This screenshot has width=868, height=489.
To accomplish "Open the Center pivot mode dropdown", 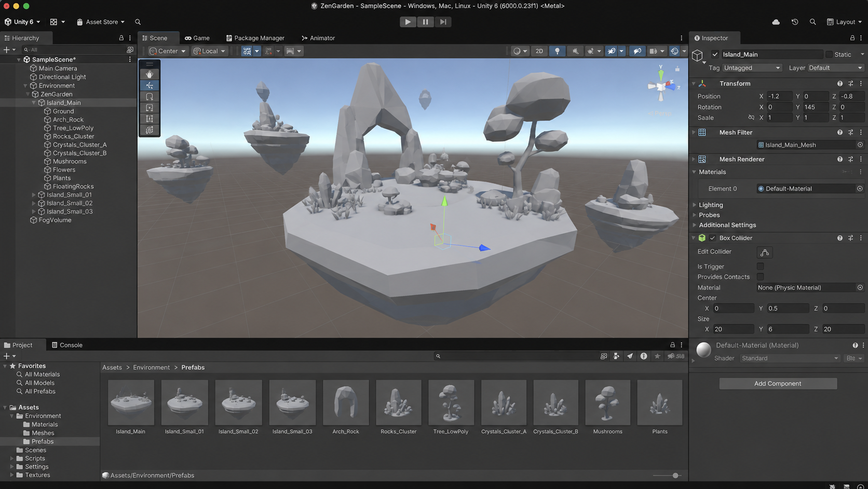I will click(168, 51).
